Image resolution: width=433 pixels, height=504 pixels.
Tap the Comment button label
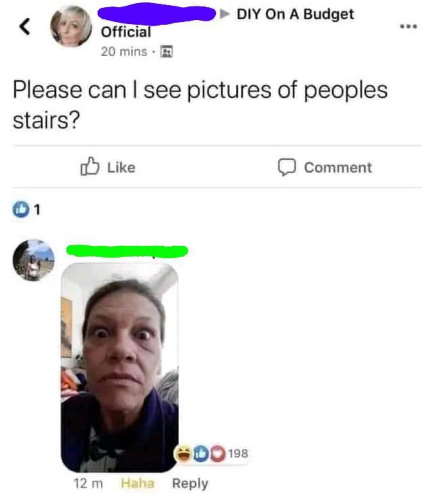click(x=338, y=167)
